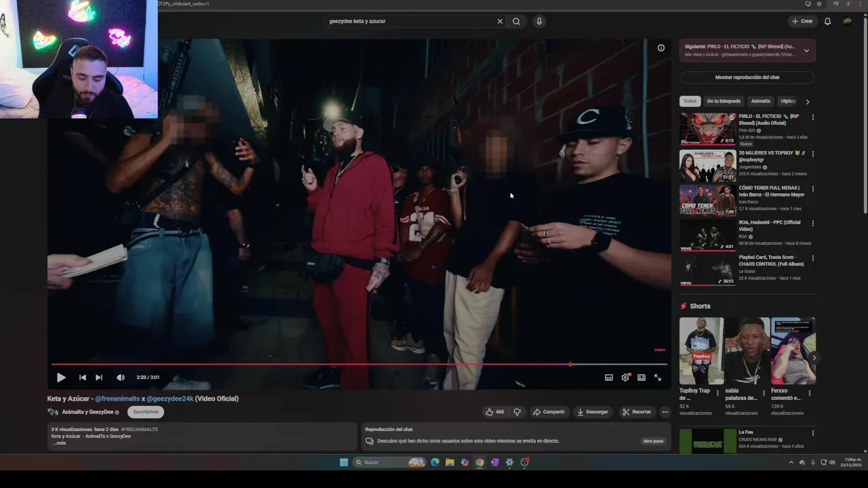Open the @freeanimalts channel link
Image resolution: width=868 pixels, height=488 pixels.
point(117,399)
